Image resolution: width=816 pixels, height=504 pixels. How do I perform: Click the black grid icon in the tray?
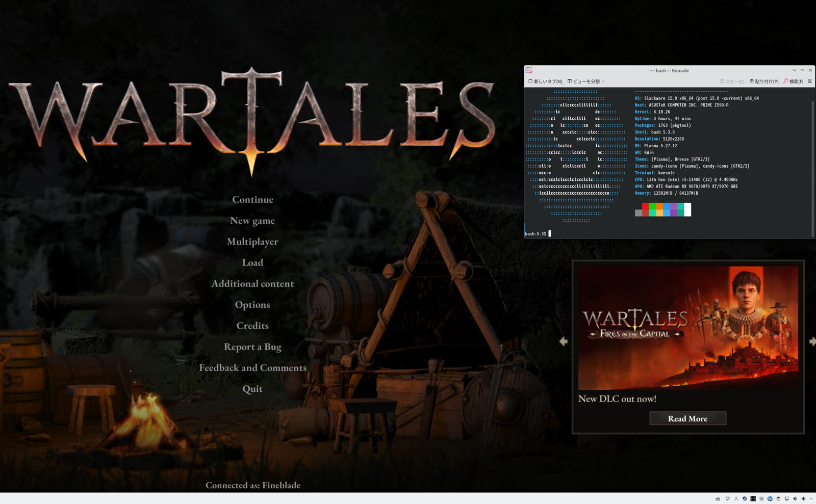click(x=753, y=498)
